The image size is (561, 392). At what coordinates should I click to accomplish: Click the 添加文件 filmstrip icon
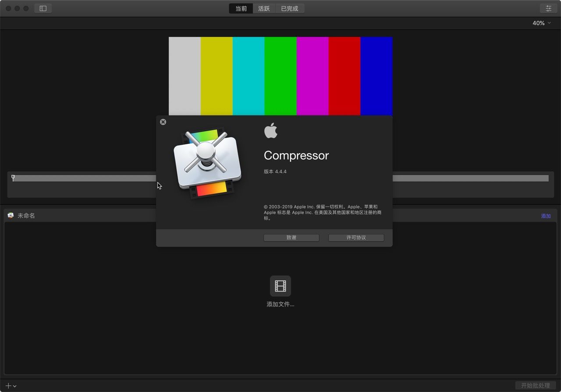[x=280, y=286]
